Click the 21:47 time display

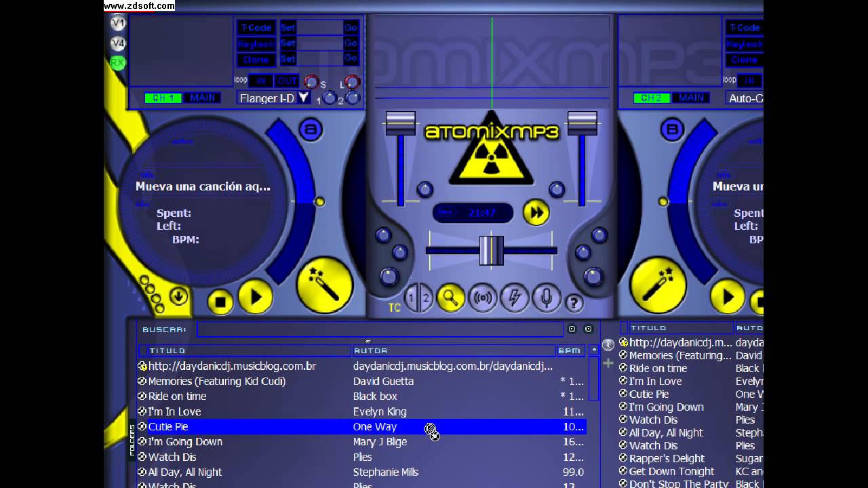click(x=475, y=213)
